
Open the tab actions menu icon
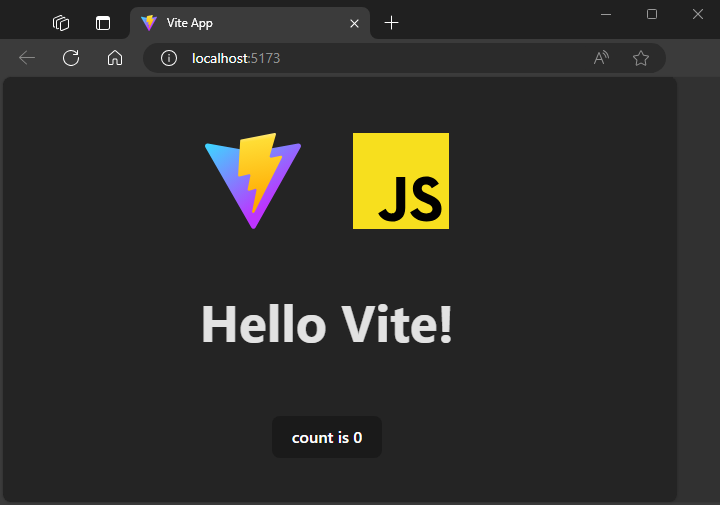coord(103,23)
